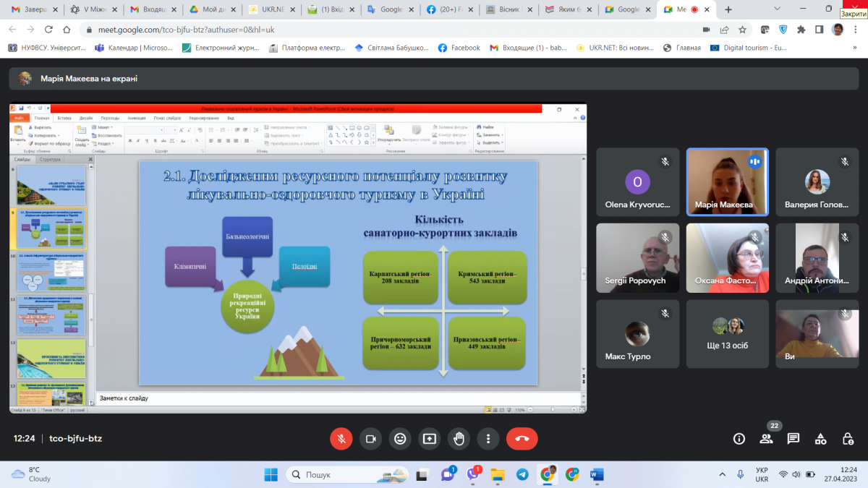Unmute the microphone in Meet

pos(341,438)
